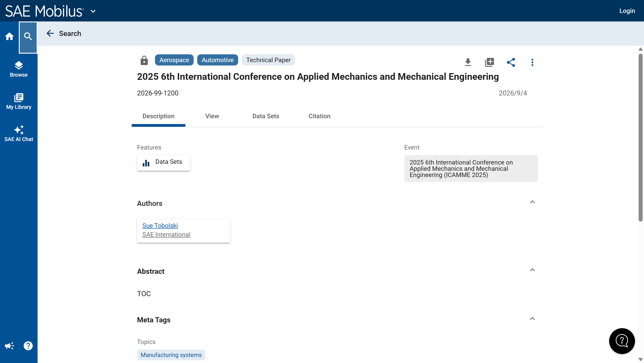This screenshot has width=644, height=363.
Task: Open the Browse section
Action: 19,70
